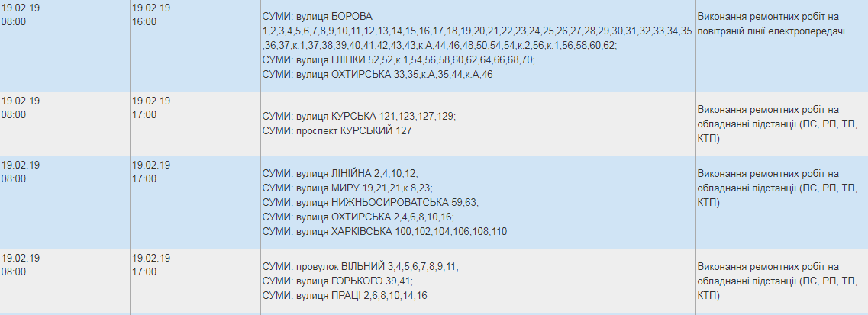Select the ХАРКІВСЬКА 100-110 address line
The height and width of the screenshot is (315, 868).
[385, 232]
